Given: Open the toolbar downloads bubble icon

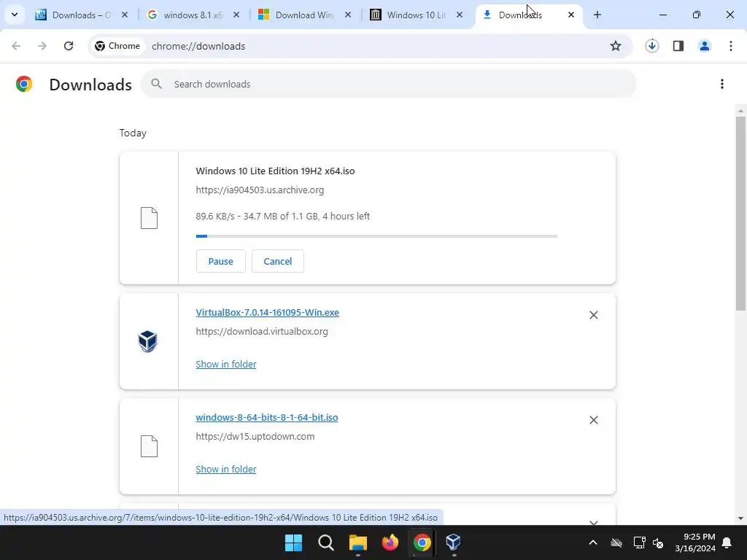Looking at the screenshot, I should [652, 46].
